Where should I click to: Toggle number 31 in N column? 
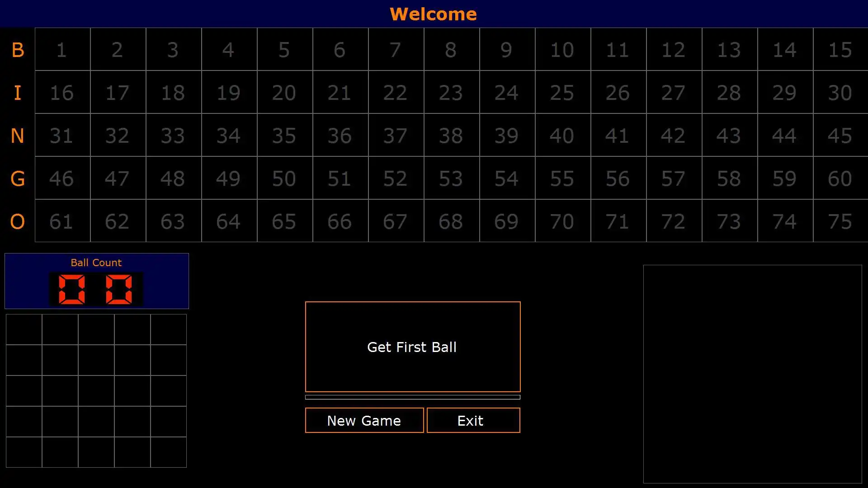coord(62,135)
